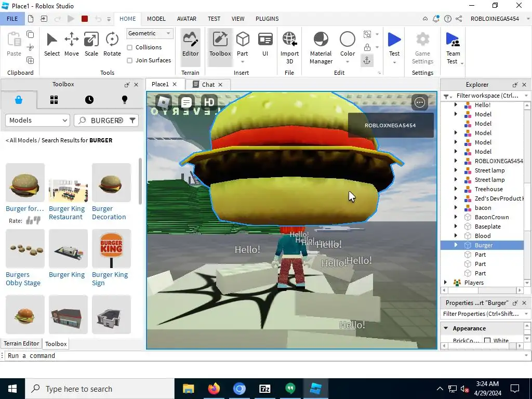Launch Team Test
The width and height of the screenshot is (532, 399).
453,47
